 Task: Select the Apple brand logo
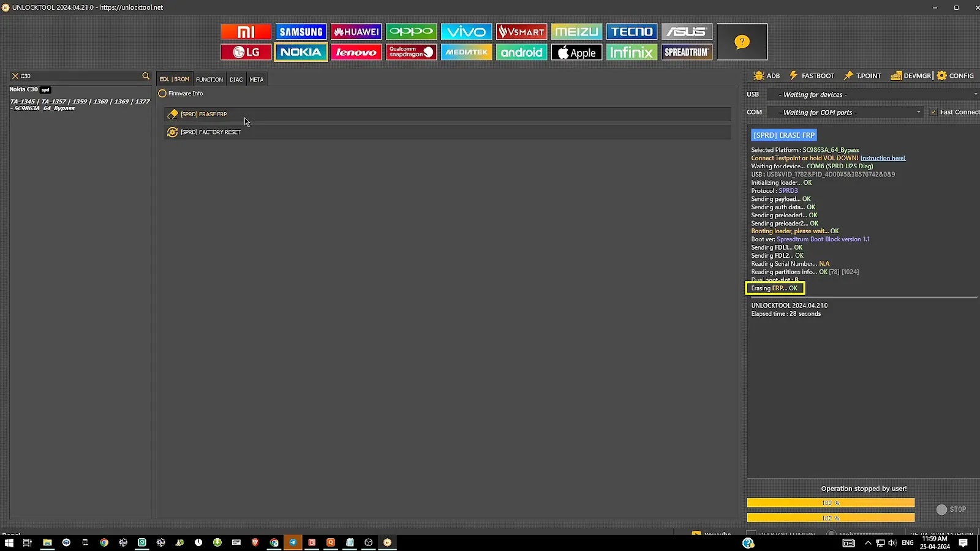pos(576,52)
